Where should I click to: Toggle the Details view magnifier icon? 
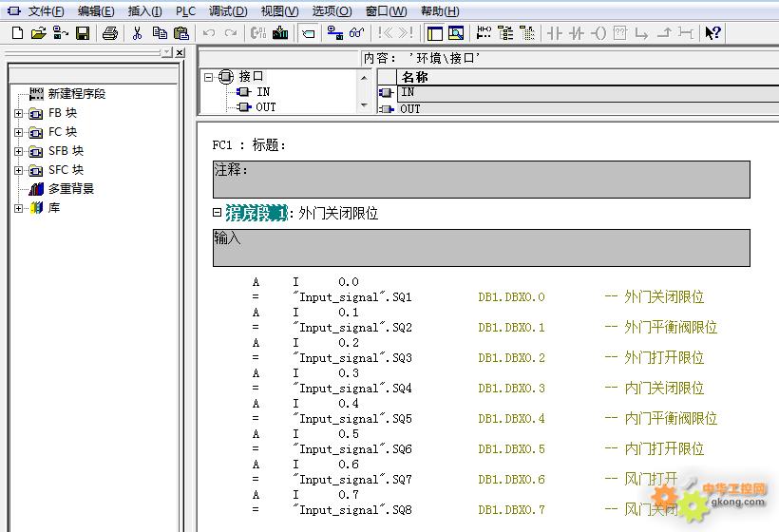[456, 33]
